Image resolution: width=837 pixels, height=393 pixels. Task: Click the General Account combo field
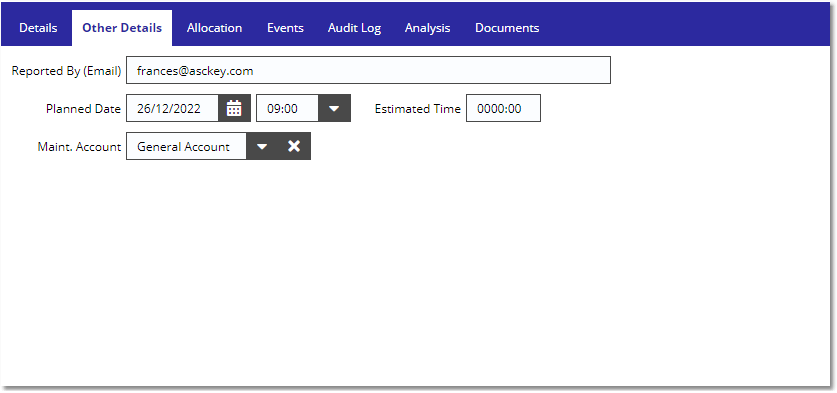click(x=186, y=146)
